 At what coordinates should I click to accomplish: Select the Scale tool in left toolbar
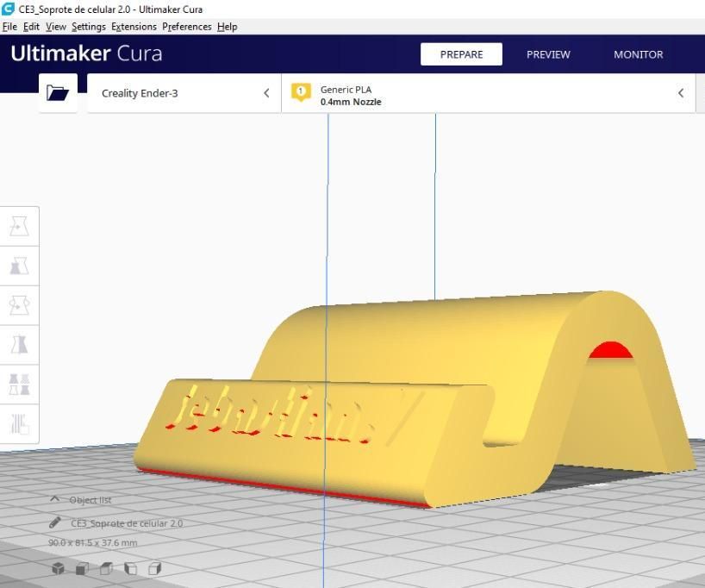[x=19, y=266]
